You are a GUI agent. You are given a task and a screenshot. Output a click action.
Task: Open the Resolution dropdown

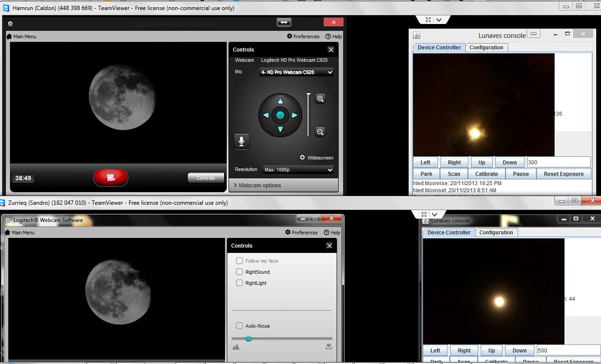coord(298,170)
